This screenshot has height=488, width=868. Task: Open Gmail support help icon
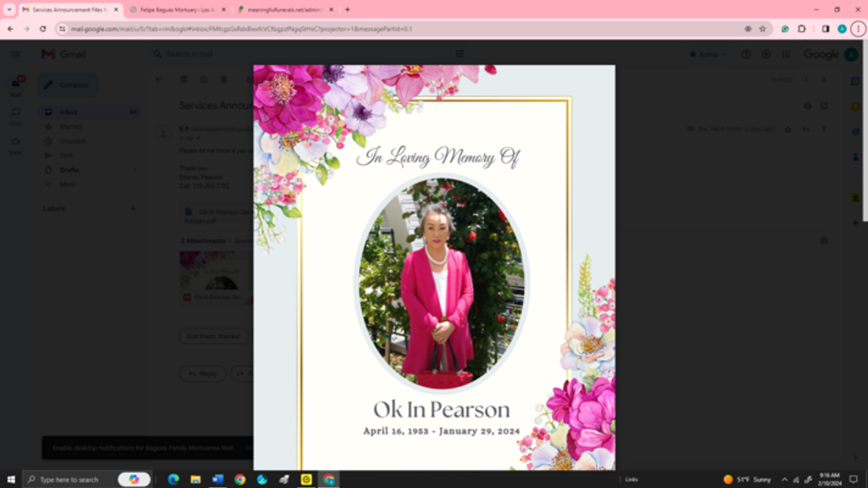[x=746, y=54]
